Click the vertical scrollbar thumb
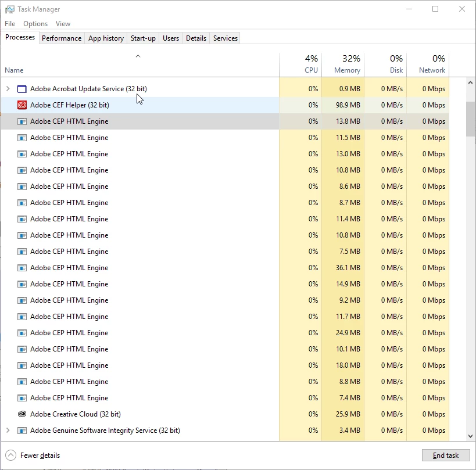The height and width of the screenshot is (470, 476). 471,119
